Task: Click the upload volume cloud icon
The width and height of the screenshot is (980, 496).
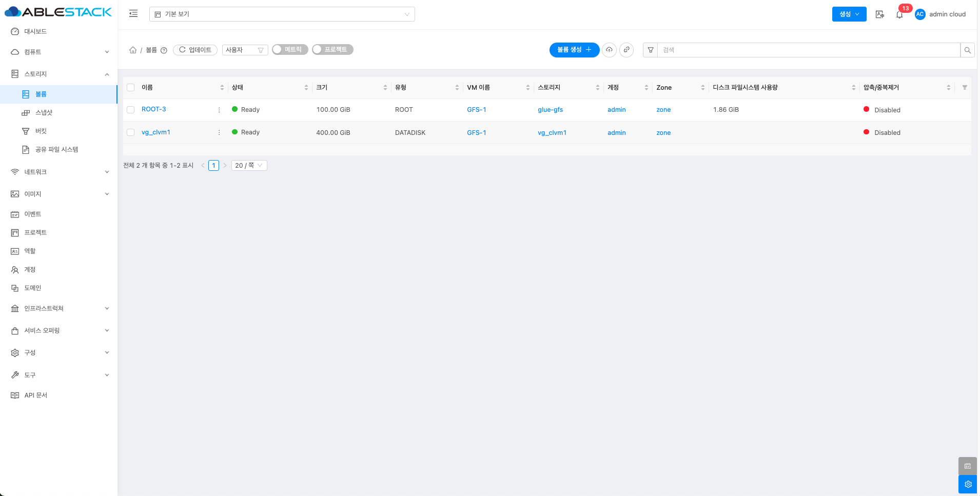Action: coord(609,50)
